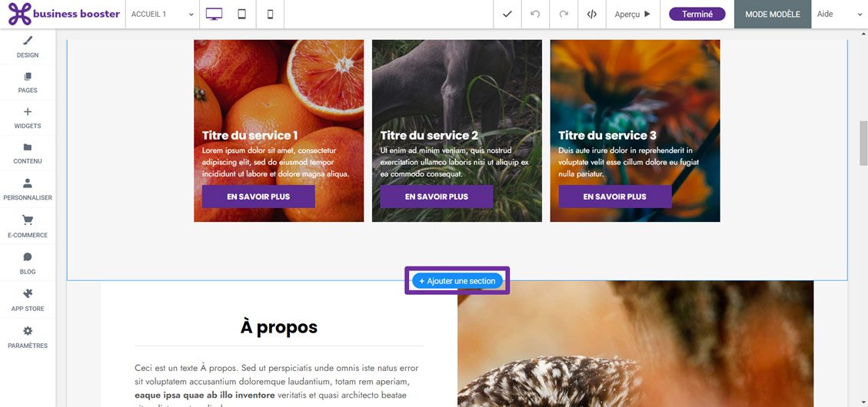Screen dimensions: 868x407
Task: Click the Titre du service 2 image card
Action: [457, 92]
